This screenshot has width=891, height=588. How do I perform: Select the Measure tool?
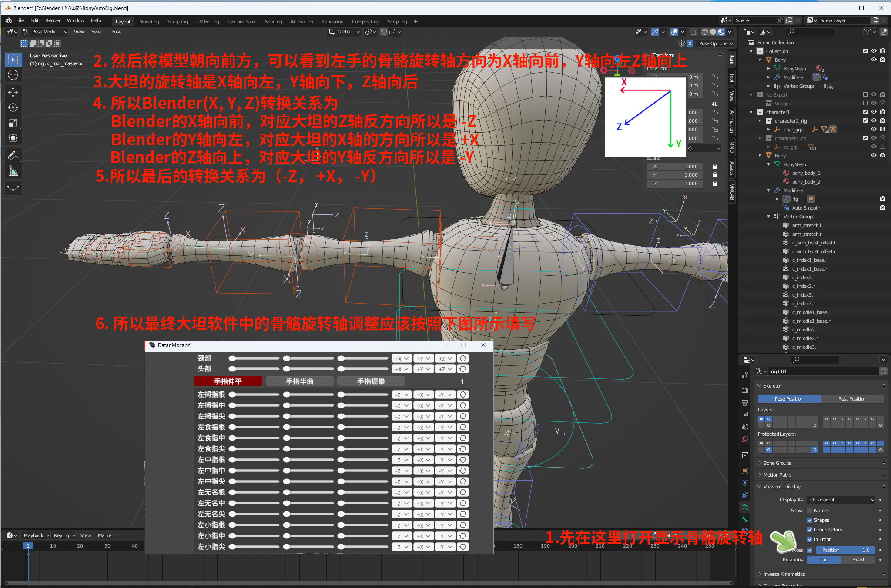[x=13, y=171]
